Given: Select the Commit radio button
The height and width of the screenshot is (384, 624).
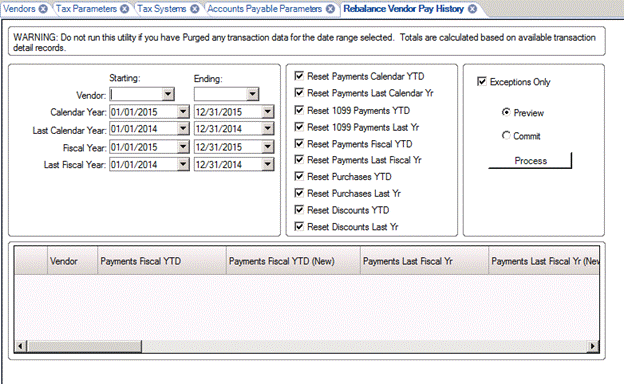Looking at the screenshot, I should click(506, 136).
